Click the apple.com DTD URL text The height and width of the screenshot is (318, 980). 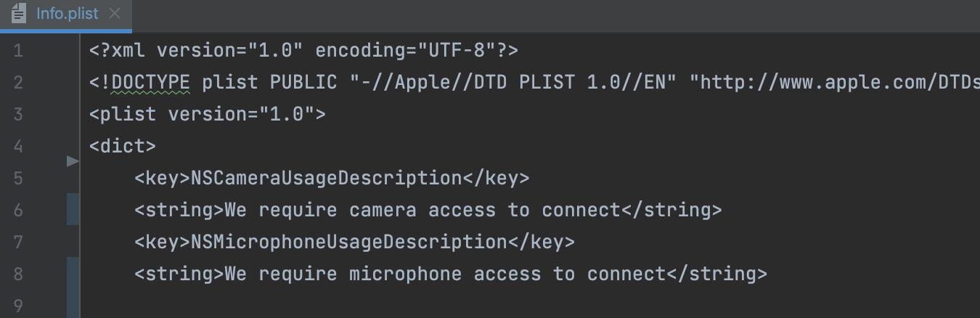tap(835, 82)
